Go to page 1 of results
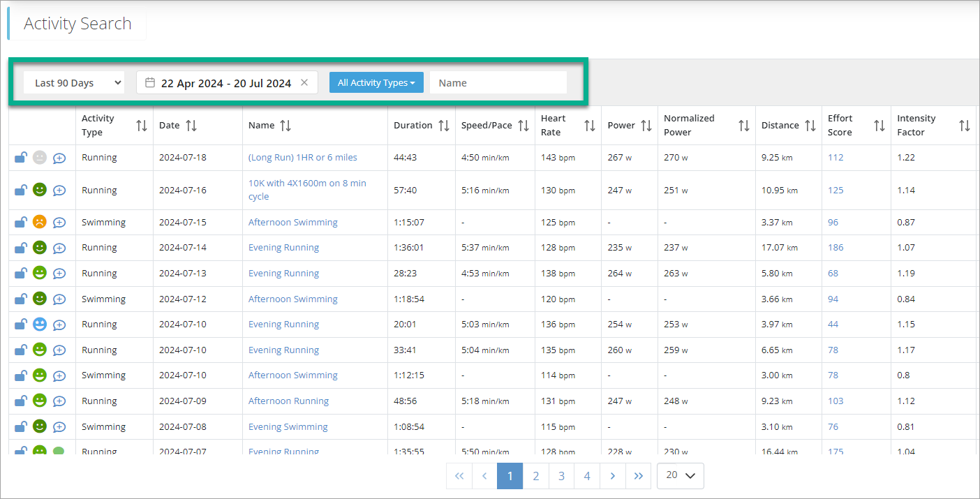This screenshot has width=980, height=499. [x=510, y=476]
